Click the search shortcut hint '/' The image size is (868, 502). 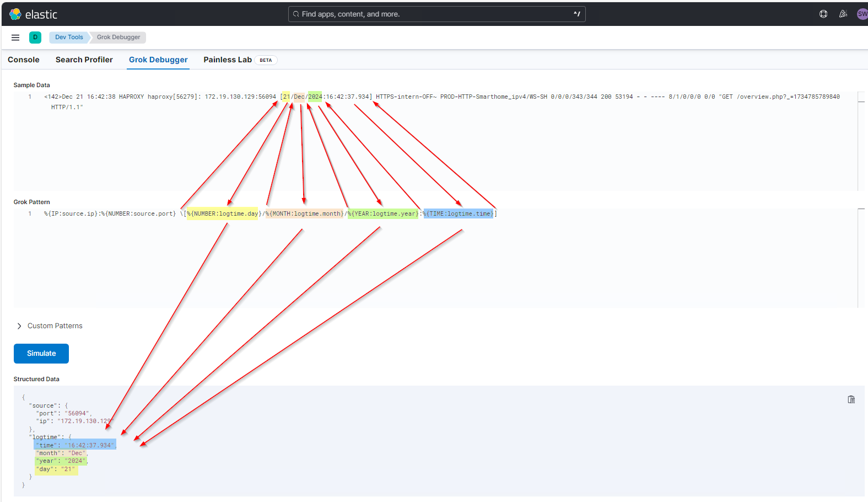pos(577,14)
